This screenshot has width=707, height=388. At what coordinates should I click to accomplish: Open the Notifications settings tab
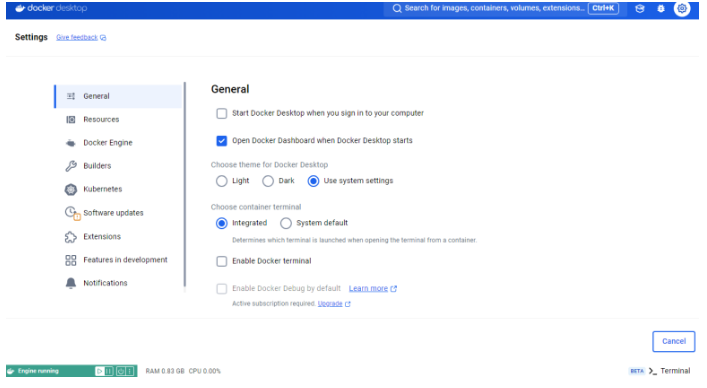pos(118,283)
